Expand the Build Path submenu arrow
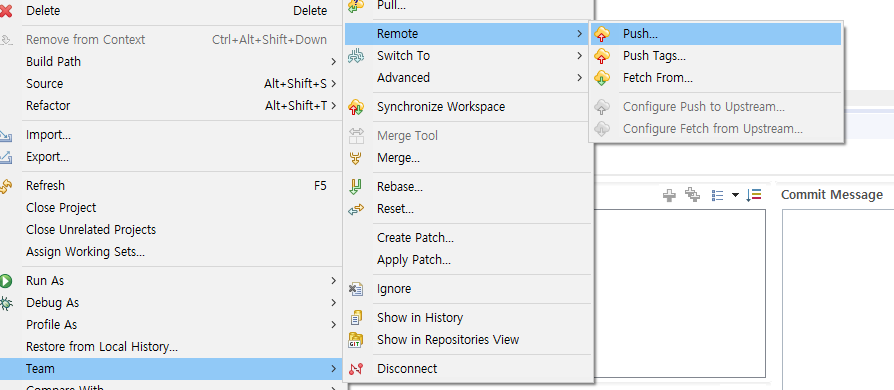 [334, 62]
